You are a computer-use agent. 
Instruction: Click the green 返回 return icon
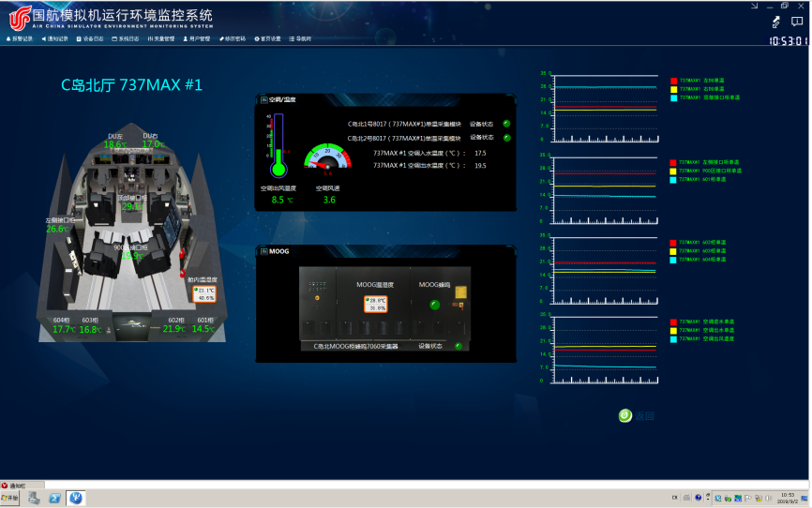click(624, 415)
